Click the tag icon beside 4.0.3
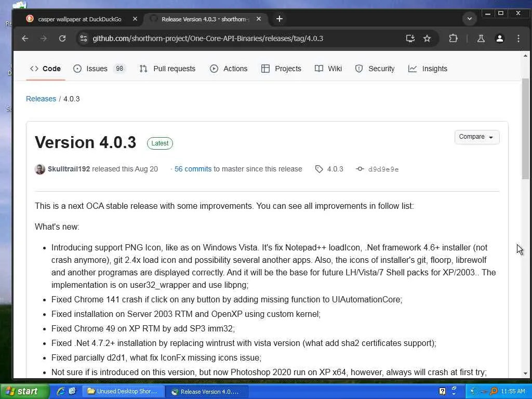This screenshot has width=532, height=399. click(x=319, y=169)
